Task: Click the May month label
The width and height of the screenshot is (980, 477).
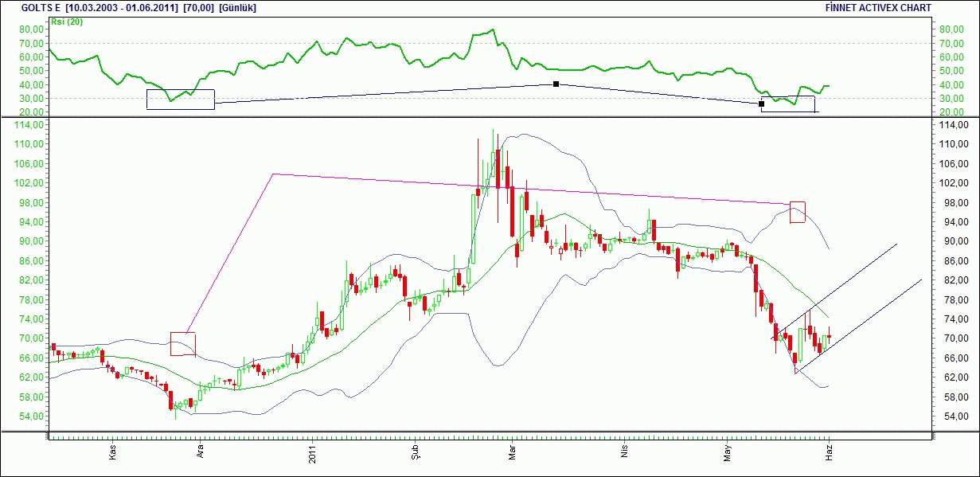Action: (726, 452)
